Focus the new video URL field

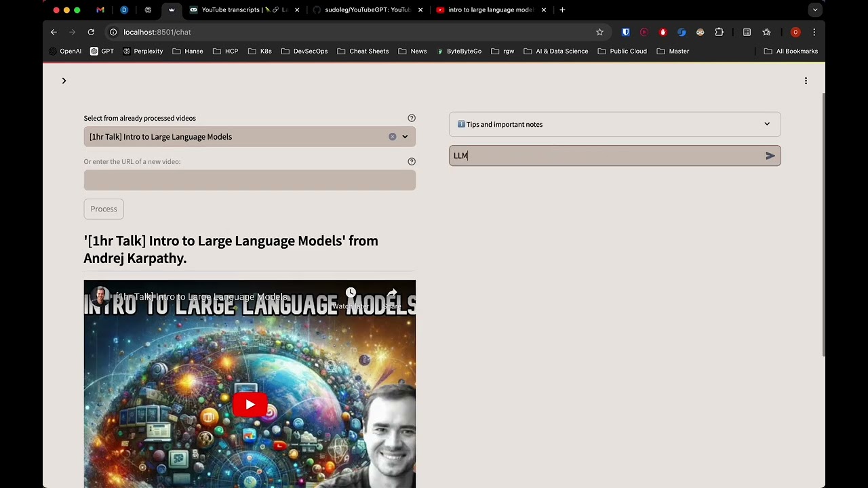(250, 180)
